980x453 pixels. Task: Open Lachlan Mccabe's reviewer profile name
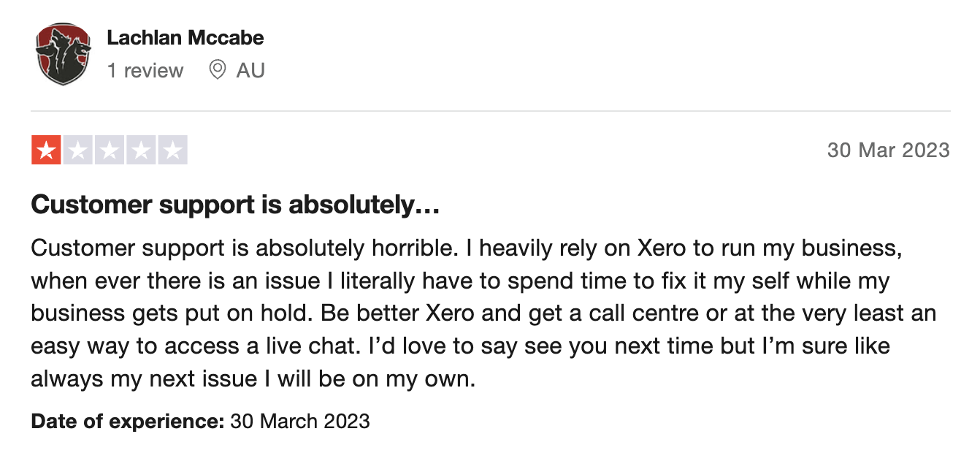click(185, 37)
